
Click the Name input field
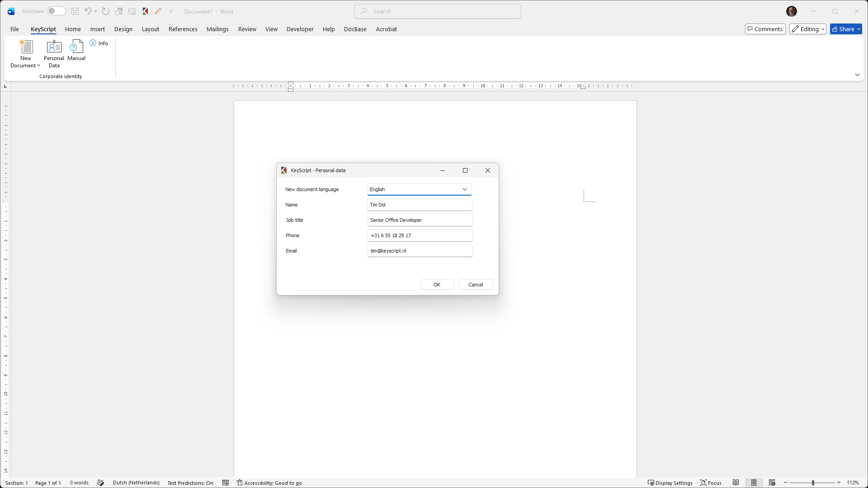tap(420, 205)
